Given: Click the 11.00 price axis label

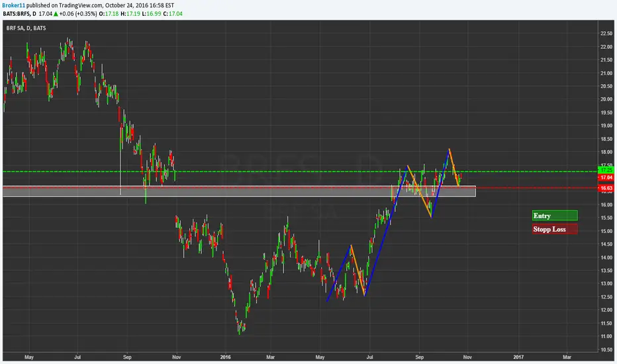Looking at the screenshot, I should pos(606,336).
